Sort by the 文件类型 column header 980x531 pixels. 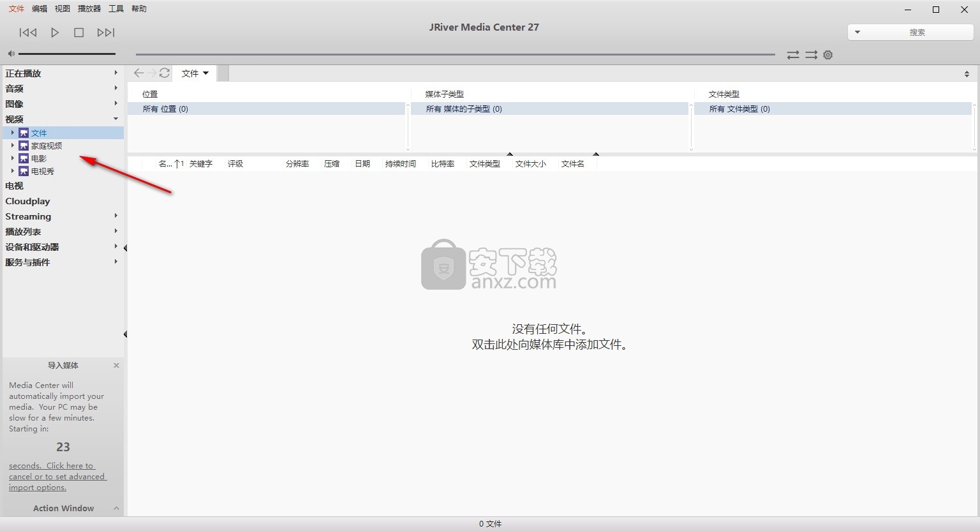pos(485,164)
